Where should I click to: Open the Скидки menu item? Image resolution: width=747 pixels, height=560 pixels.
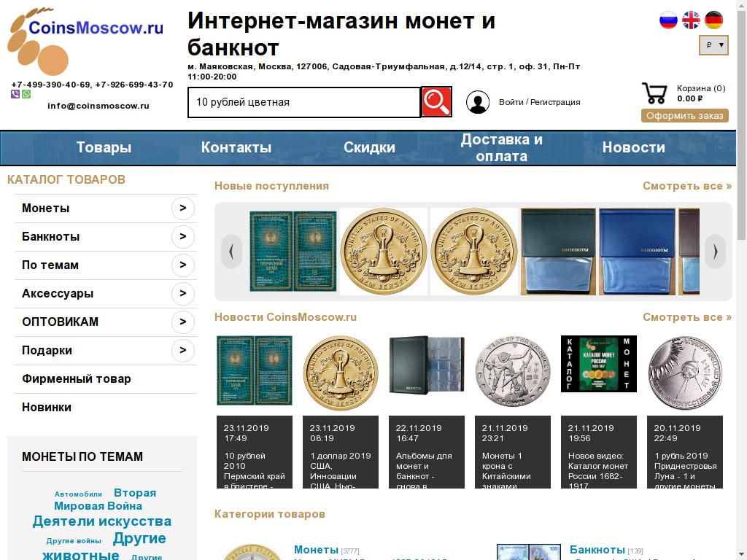pos(369,147)
